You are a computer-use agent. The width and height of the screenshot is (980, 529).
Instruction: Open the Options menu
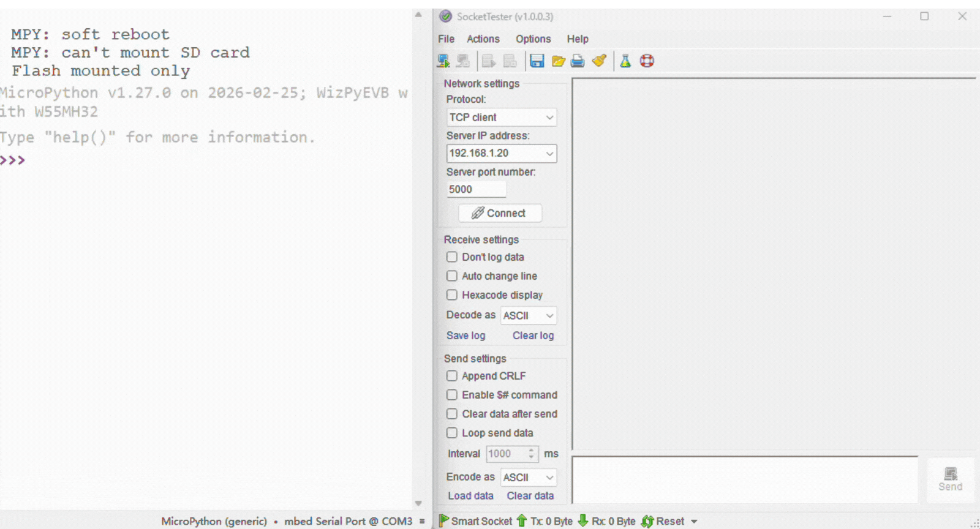click(x=533, y=39)
